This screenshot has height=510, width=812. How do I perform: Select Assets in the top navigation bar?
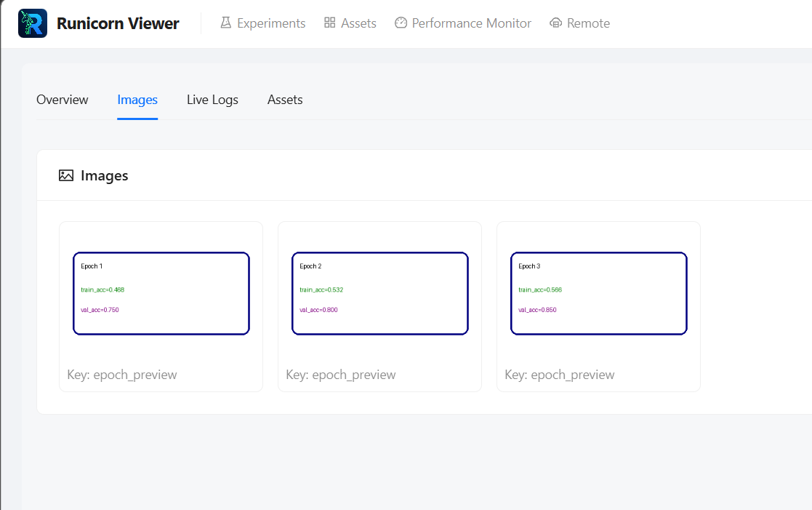358,23
